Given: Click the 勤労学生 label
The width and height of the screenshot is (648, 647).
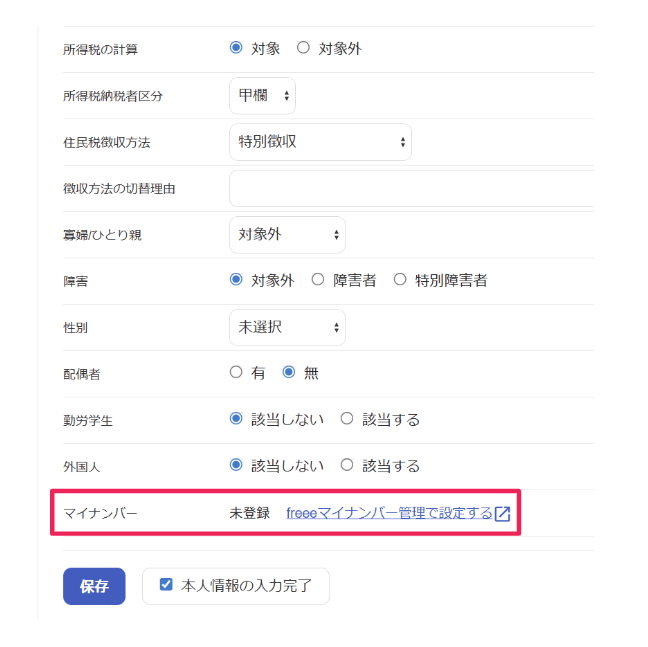Looking at the screenshot, I should [88, 421].
